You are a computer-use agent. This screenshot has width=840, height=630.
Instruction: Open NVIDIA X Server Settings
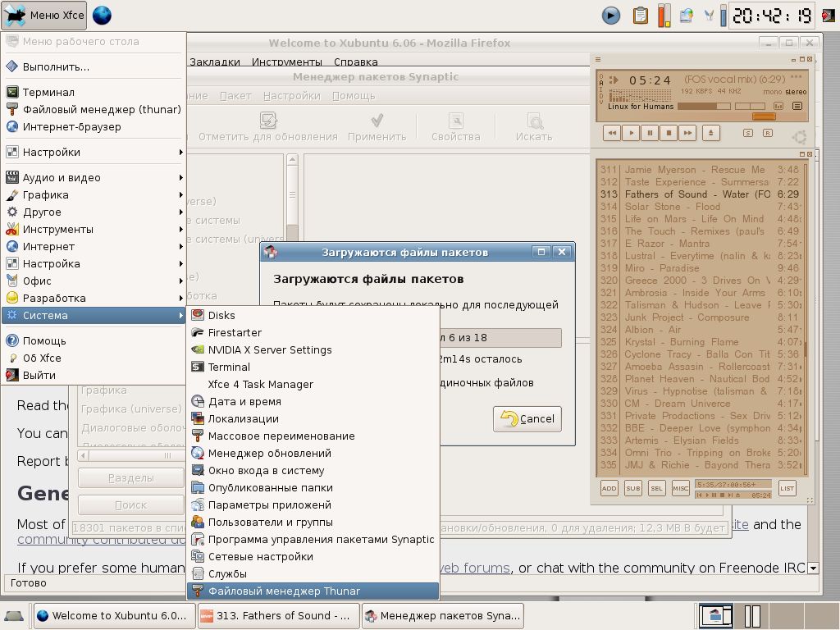tap(270, 349)
